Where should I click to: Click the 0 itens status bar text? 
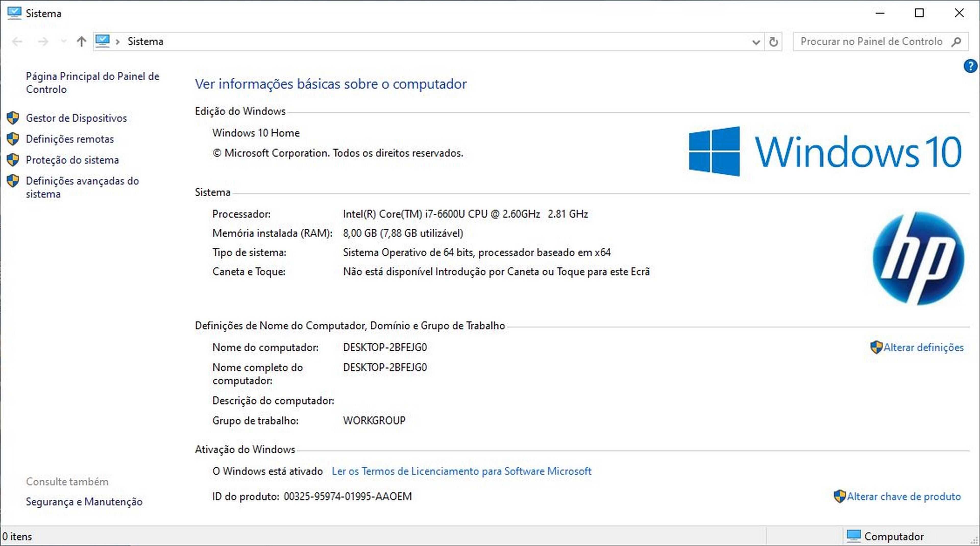(17, 537)
